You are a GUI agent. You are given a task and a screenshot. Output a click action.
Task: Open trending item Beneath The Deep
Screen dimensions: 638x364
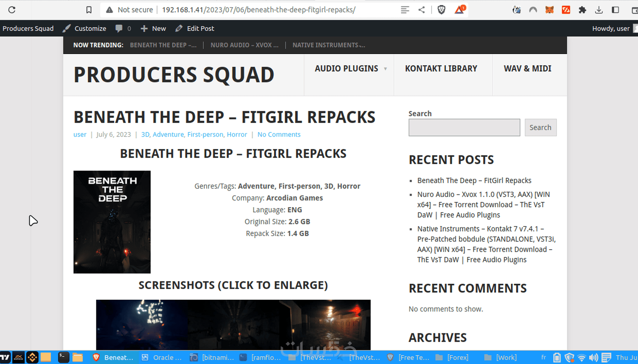pos(163,45)
